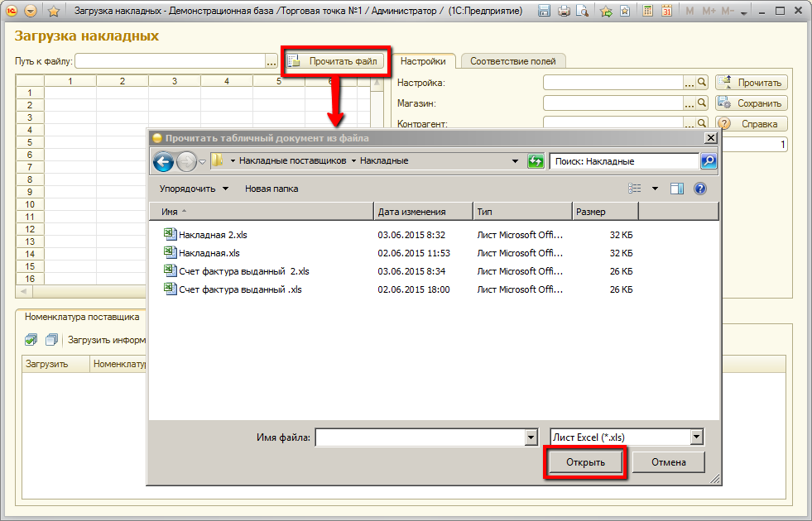The height and width of the screenshot is (521, 812).
Task: Open the calendar icon in title bar
Action: 665,12
